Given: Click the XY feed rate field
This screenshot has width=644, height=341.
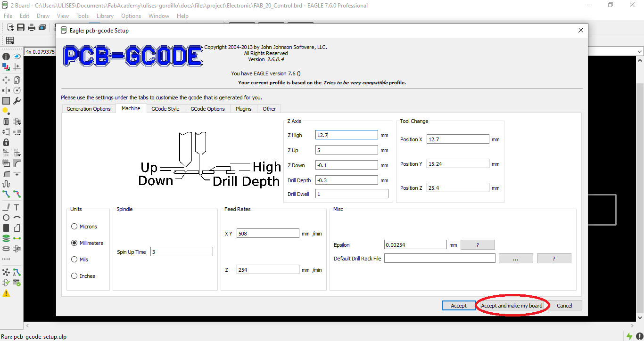Looking at the screenshot, I should 268,234.
